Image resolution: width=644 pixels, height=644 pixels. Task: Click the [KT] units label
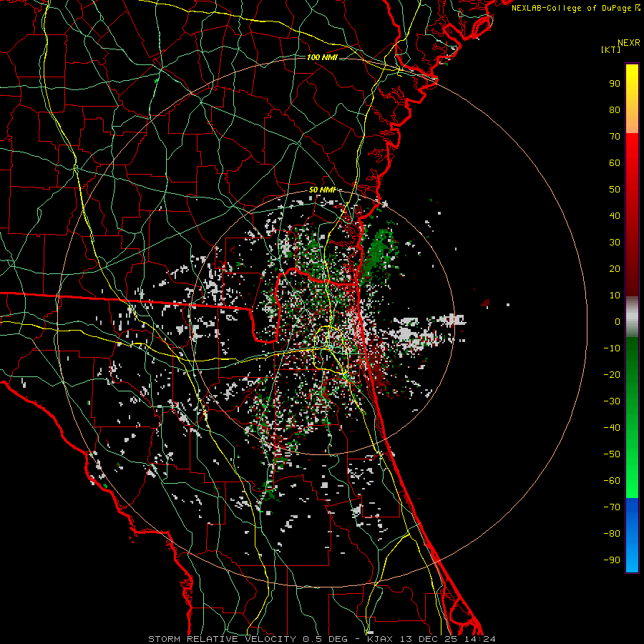click(x=610, y=49)
